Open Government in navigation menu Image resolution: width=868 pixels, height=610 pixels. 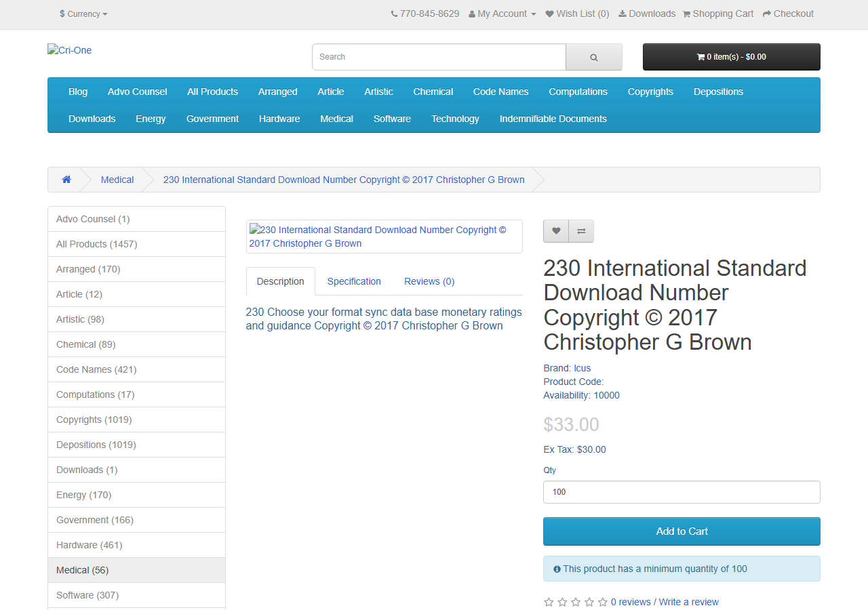(x=213, y=119)
